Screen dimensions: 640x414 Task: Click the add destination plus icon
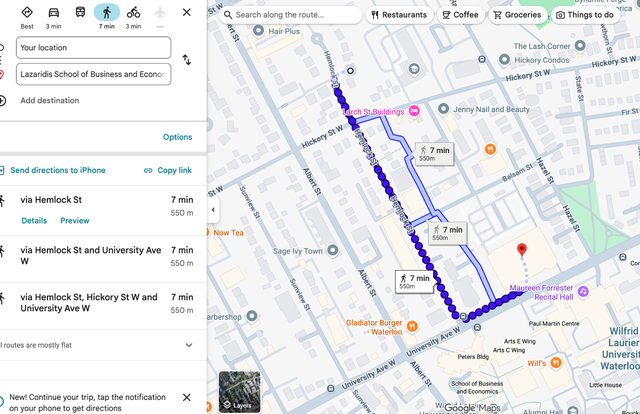tap(3, 100)
